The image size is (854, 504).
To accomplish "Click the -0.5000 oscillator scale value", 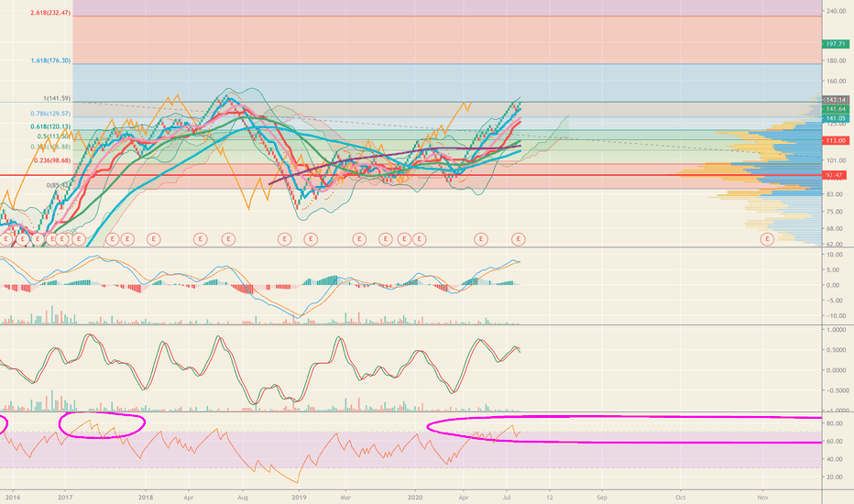I will [836, 390].
